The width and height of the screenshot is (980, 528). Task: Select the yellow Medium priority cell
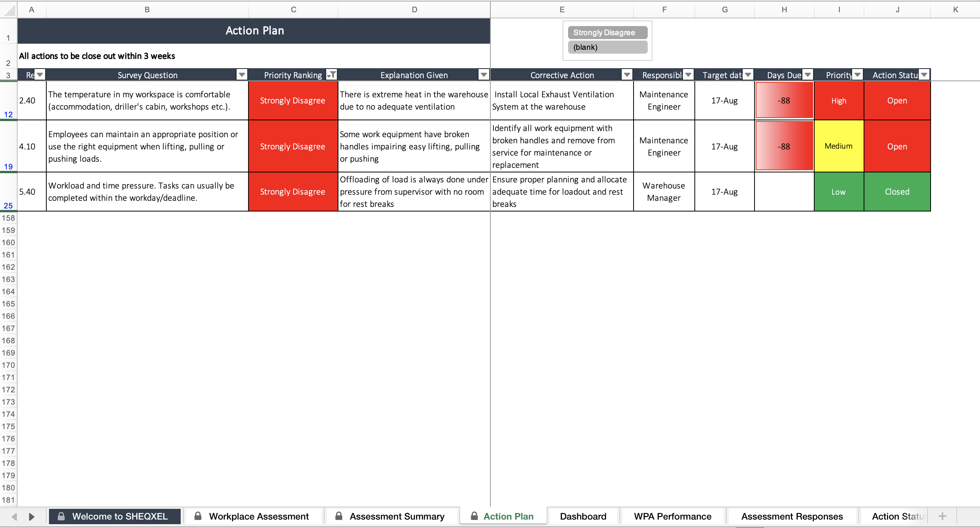[839, 146]
